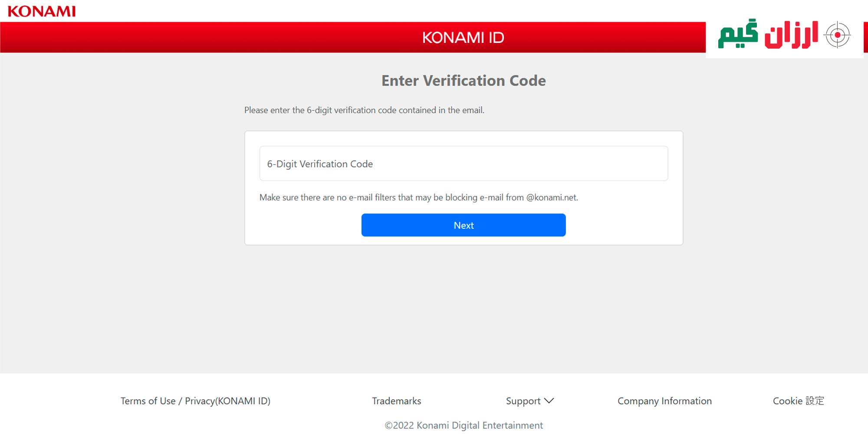868x434 pixels.
Task: Open Terms of Use / Privacy link
Action: pos(195,401)
